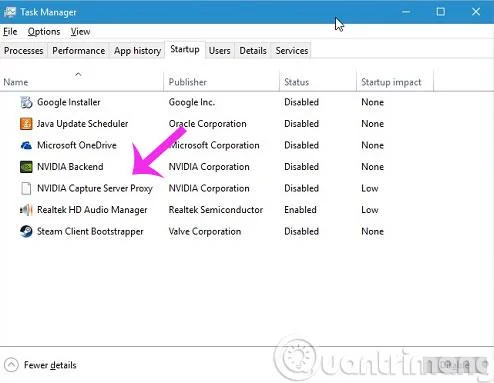The width and height of the screenshot is (494, 383).
Task: Click NVIDIA Corporation cell in NVIDIA Backend row
Action: point(209,167)
